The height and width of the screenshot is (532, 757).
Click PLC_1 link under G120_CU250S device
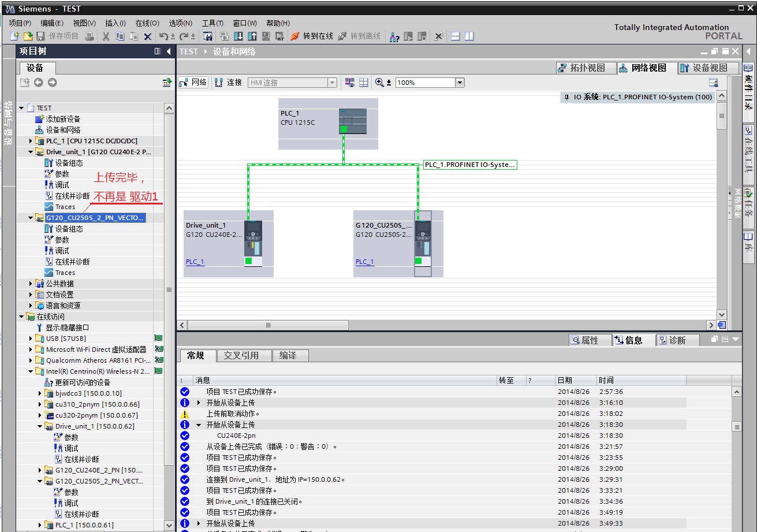point(365,262)
